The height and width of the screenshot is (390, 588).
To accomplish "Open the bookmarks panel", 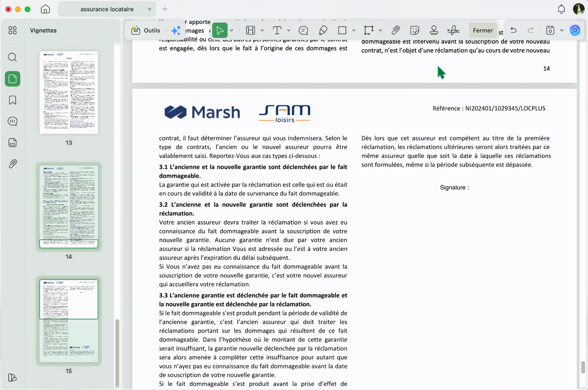I will point(13,100).
